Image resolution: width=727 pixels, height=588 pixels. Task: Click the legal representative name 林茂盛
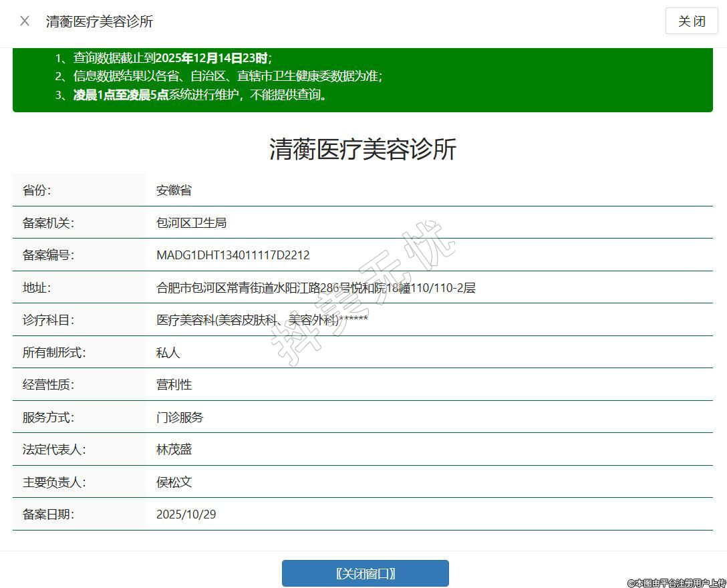tap(174, 450)
